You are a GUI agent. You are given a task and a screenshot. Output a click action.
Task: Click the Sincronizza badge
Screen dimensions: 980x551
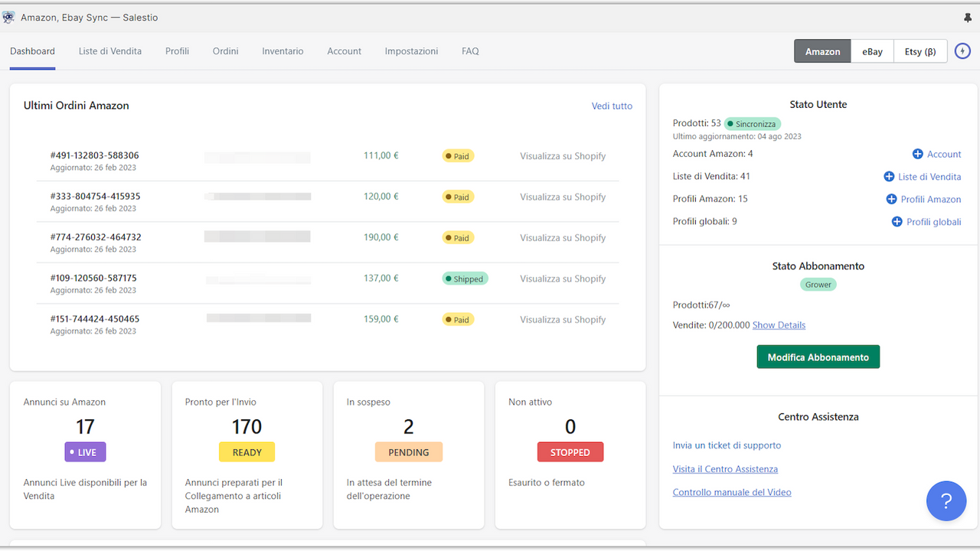tap(753, 124)
